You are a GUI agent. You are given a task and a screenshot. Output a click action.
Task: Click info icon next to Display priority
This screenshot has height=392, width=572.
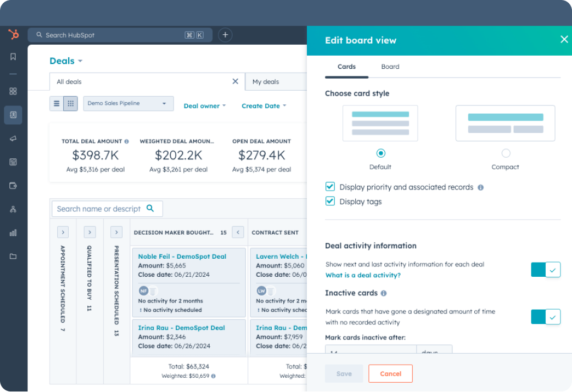pyautogui.click(x=481, y=188)
